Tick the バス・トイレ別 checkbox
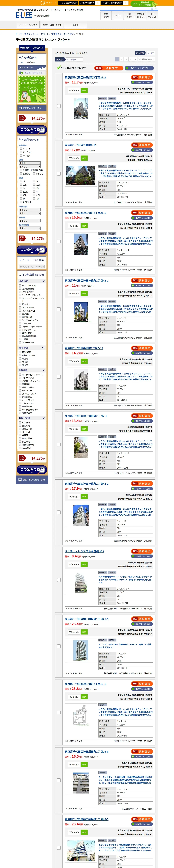Image resolution: width=174 pixels, height=868 pixels. coord(20,285)
